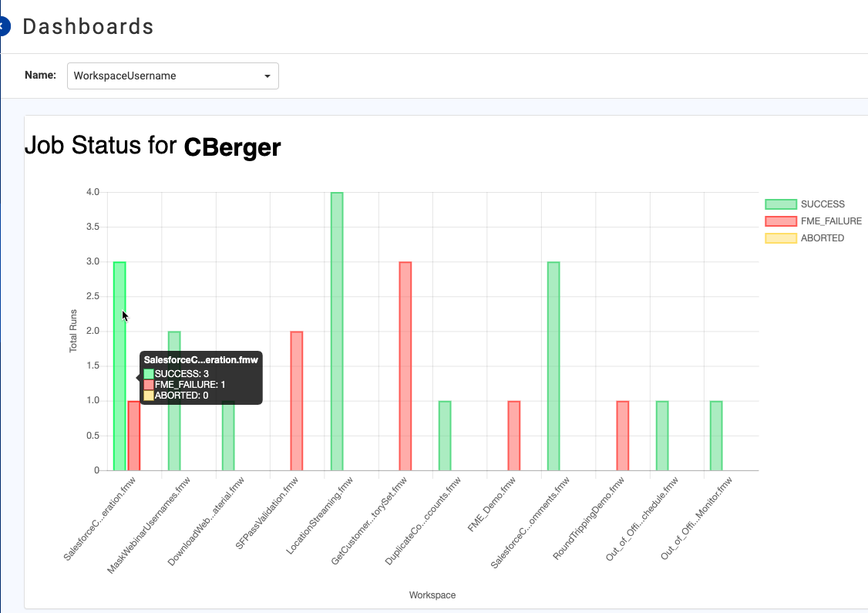Viewport: 868px width, 613px height.
Task: Click the green Out_of_Offi...chedule.fmw bar
Action: pos(662,436)
